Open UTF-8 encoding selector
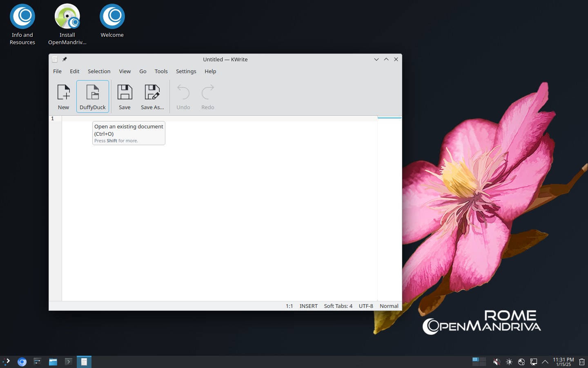588x368 pixels. coord(366,306)
